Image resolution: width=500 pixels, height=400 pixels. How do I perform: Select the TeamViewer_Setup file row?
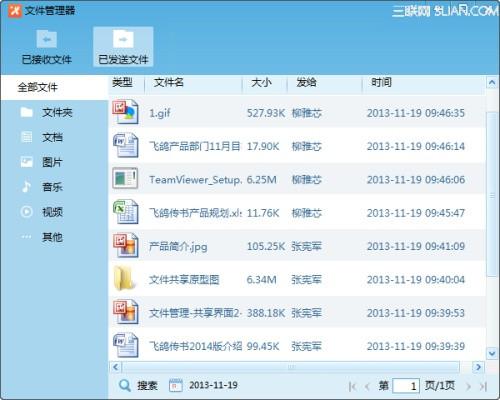(x=297, y=179)
